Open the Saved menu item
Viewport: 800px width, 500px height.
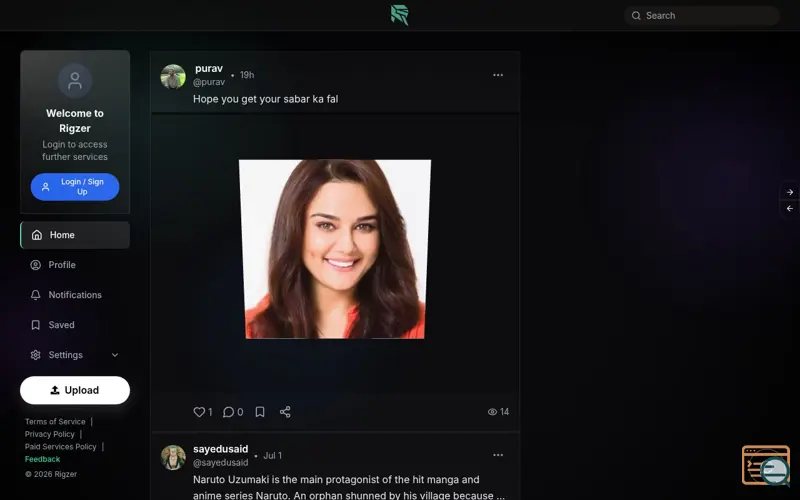[x=75, y=325]
